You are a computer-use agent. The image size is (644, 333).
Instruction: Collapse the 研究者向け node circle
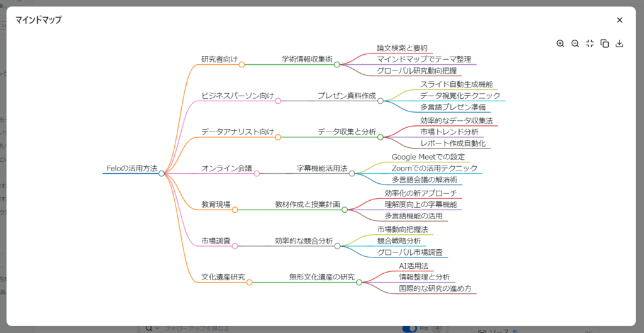[x=242, y=65]
